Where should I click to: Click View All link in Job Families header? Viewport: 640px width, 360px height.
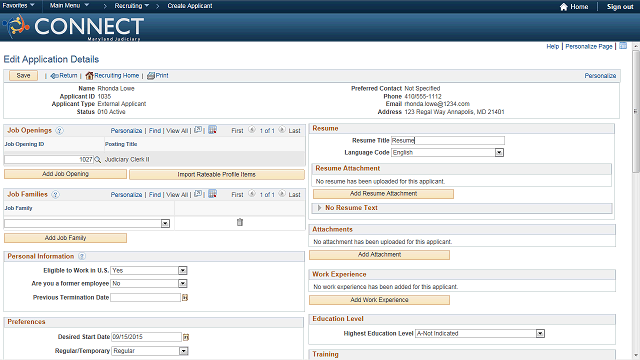[177, 195]
